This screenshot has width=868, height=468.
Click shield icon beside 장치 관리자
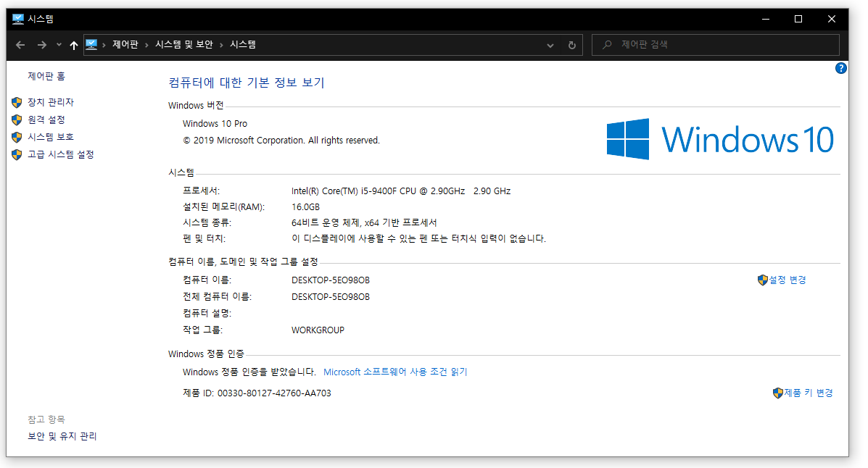tap(17, 102)
